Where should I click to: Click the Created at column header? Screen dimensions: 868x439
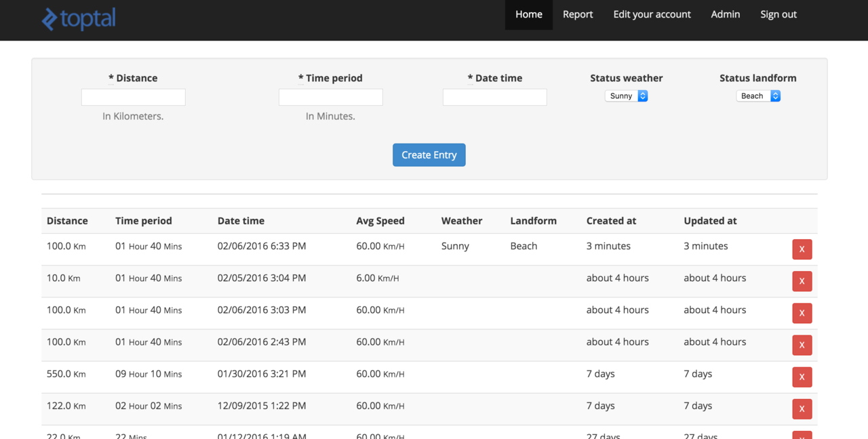click(611, 221)
